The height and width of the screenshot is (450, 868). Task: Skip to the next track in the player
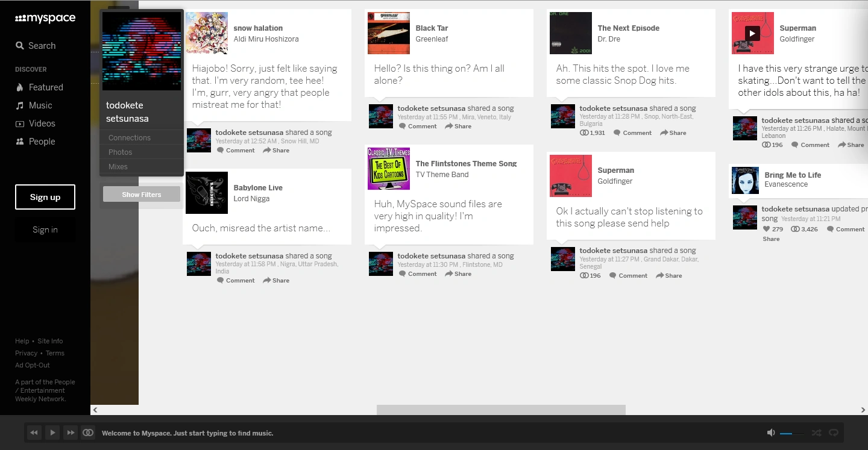pos(71,433)
